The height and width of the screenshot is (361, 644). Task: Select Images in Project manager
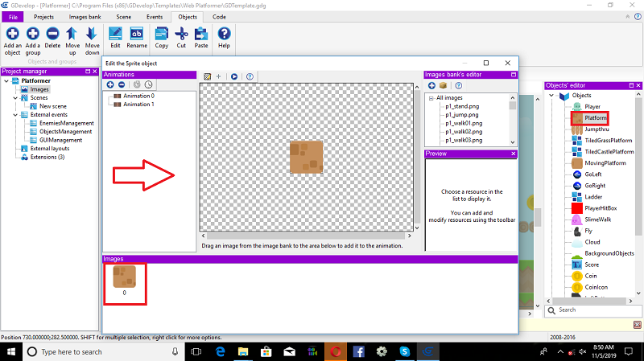pos(39,89)
